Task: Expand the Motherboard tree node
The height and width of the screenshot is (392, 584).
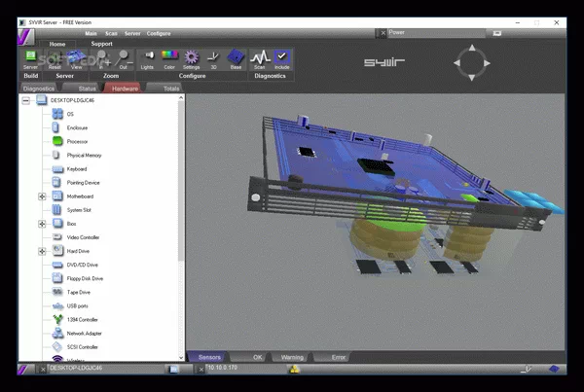Action: point(42,196)
